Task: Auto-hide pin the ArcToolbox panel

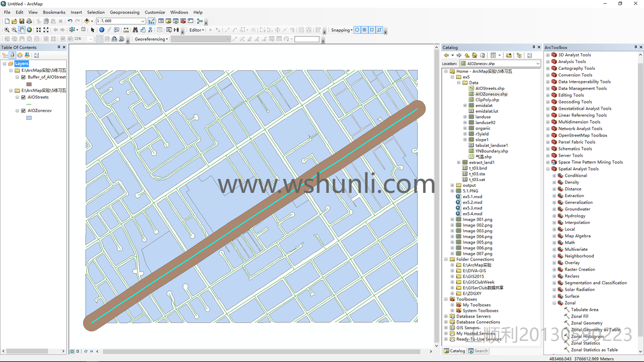Action: 636,47
